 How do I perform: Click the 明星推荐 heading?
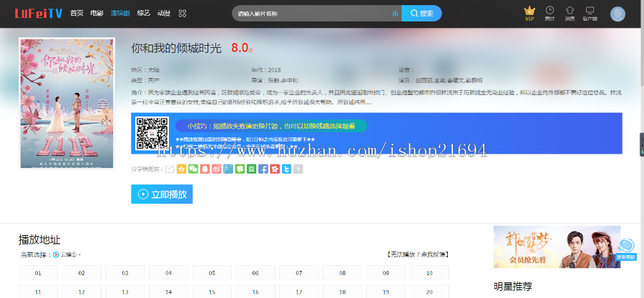click(513, 286)
